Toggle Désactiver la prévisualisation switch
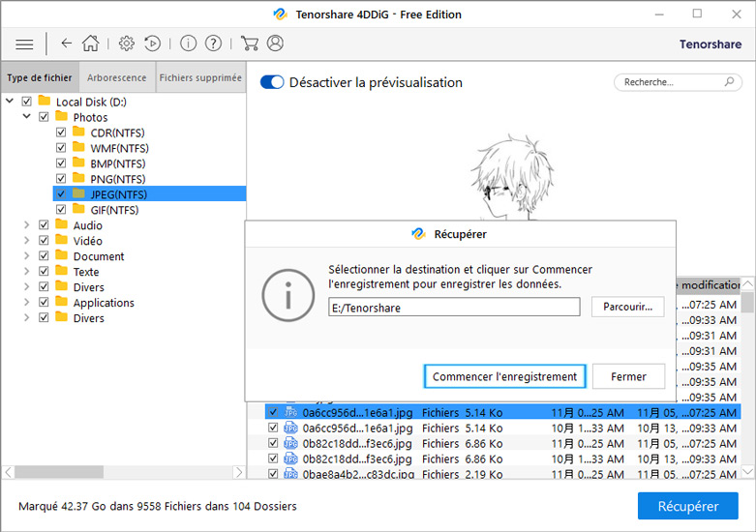The height and width of the screenshot is (532, 756). tap(272, 82)
